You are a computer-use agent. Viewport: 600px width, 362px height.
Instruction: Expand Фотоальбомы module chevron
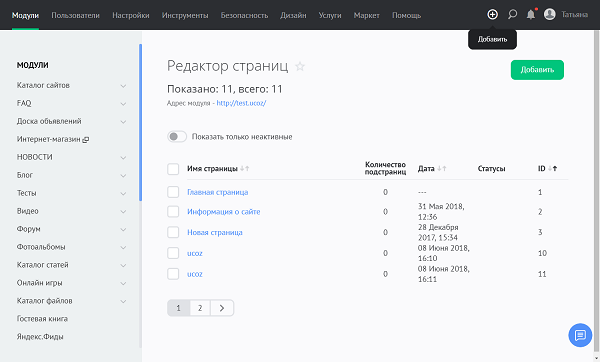pos(123,248)
